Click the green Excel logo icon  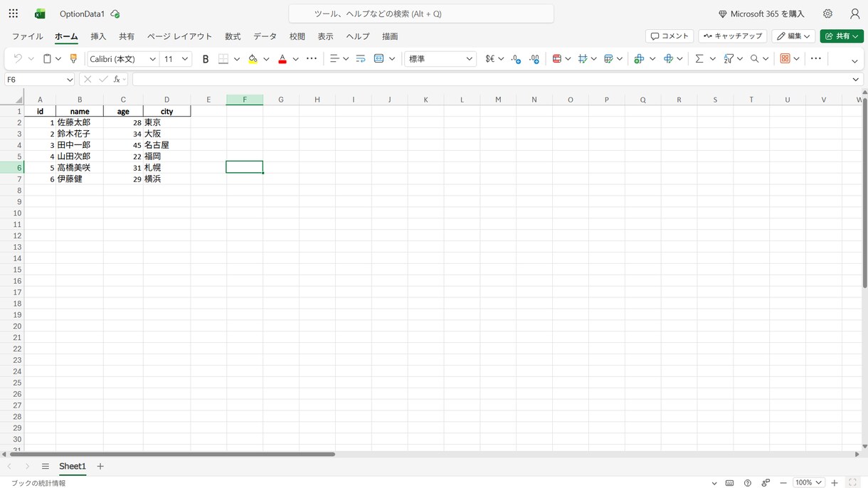(x=40, y=14)
